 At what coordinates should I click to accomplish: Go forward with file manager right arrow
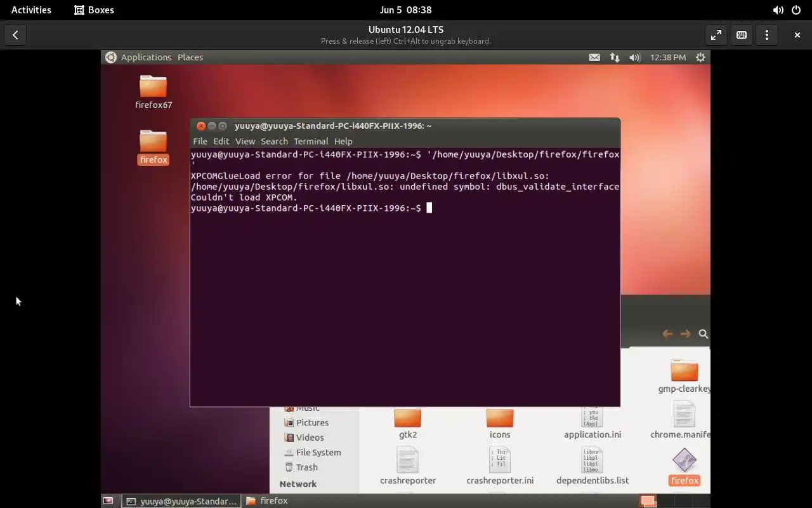(x=685, y=333)
